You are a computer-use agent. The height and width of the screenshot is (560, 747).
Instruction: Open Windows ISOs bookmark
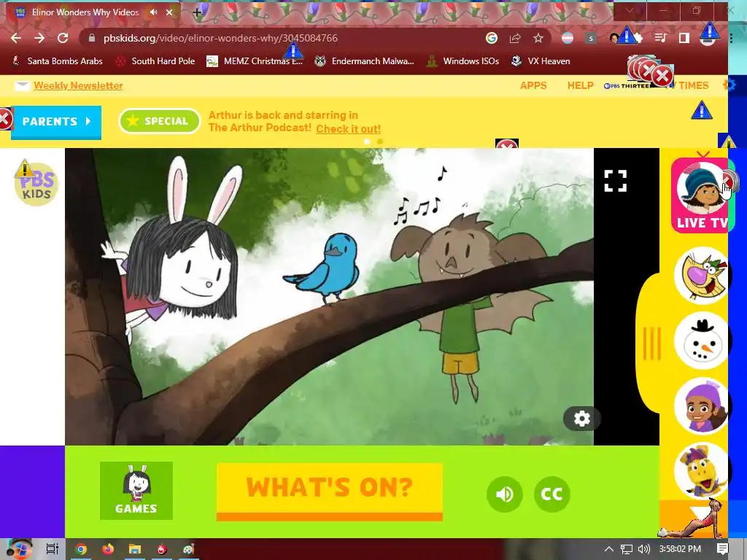tap(463, 61)
